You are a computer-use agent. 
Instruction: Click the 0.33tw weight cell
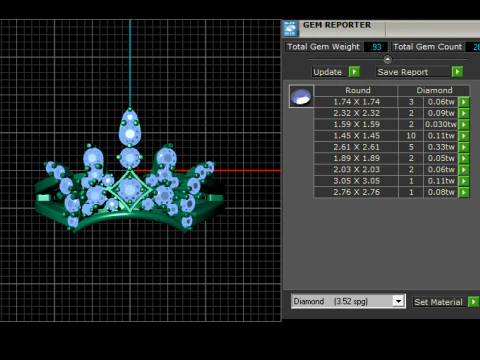coord(441,147)
